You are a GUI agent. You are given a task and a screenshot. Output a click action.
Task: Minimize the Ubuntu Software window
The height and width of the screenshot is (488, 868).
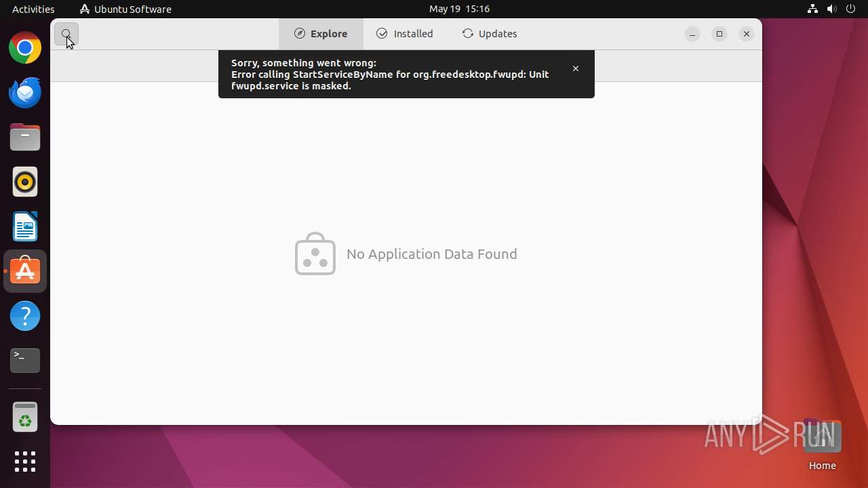(x=692, y=34)
